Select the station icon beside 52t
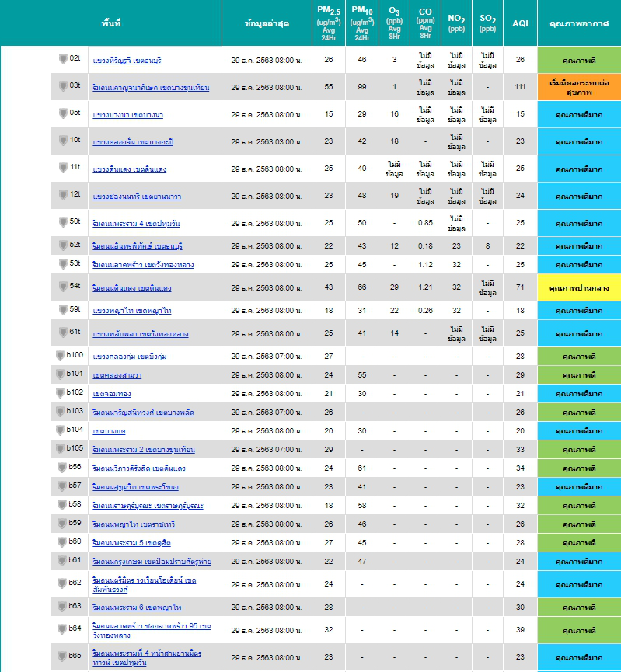This screenshot has width=621, height=672. coord(63,245)
